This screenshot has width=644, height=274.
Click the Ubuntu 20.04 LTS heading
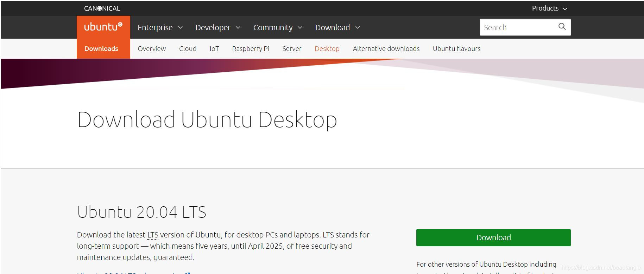[141, 212]
